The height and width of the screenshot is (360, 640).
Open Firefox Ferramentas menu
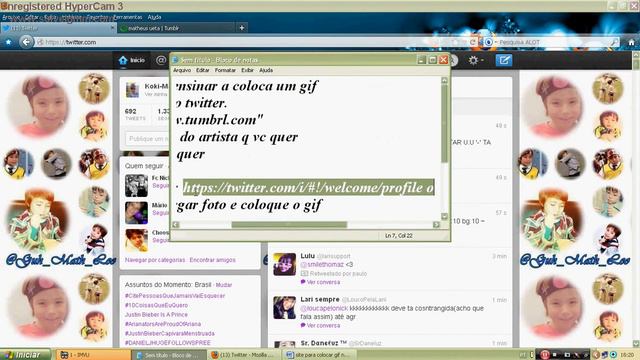tap(128, 17)
